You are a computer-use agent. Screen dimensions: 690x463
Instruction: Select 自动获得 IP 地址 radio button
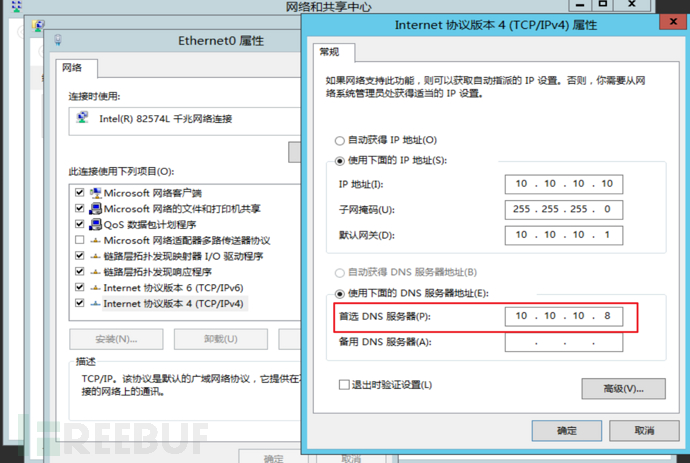[x=339, y=141]
